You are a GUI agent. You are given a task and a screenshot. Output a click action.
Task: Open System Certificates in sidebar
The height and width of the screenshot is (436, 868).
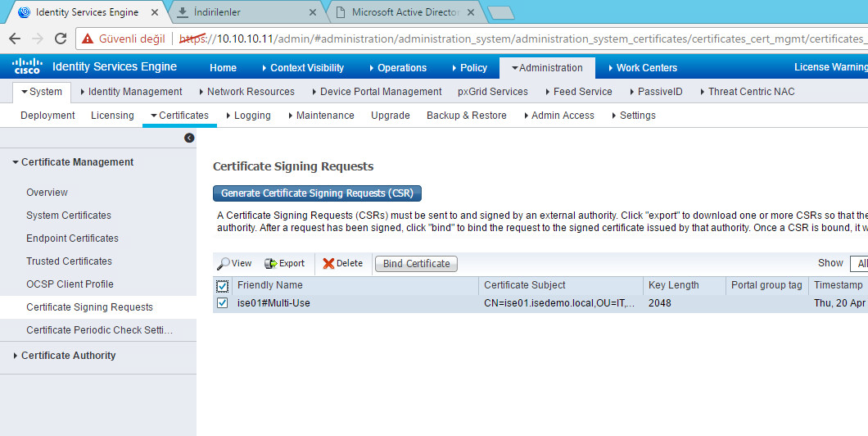click(69, 216)
